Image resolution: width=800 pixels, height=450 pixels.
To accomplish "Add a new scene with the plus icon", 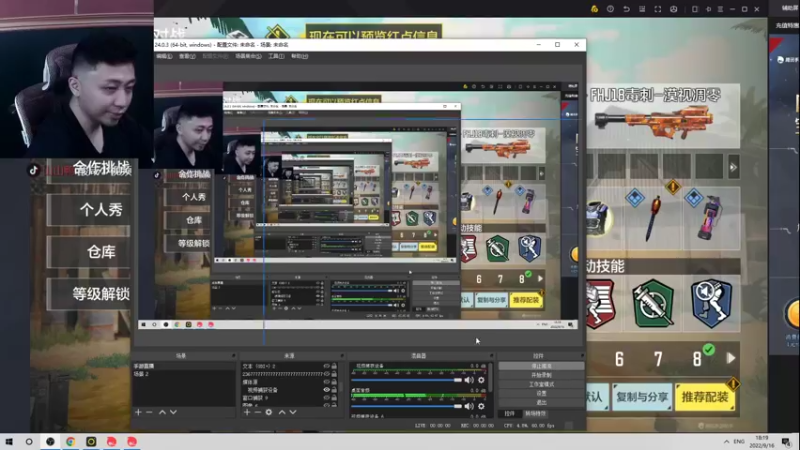I will pos(138,412).
